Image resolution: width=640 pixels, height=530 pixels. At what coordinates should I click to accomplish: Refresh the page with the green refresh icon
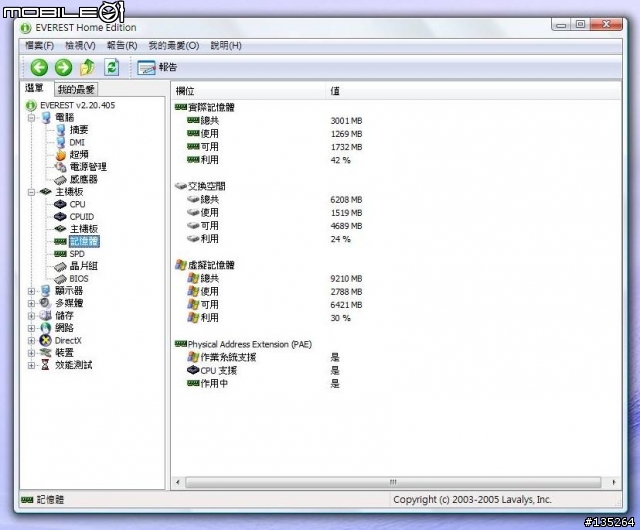point(111,67)
